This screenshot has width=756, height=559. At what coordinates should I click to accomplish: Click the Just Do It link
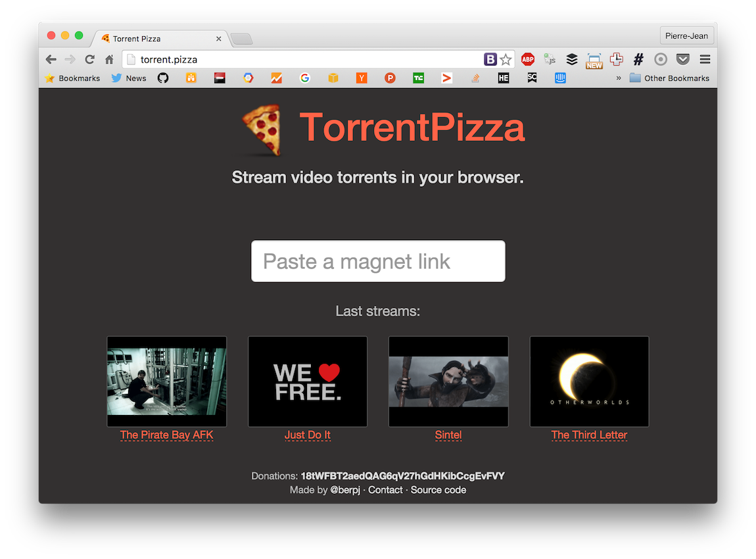tap(308, 435)
